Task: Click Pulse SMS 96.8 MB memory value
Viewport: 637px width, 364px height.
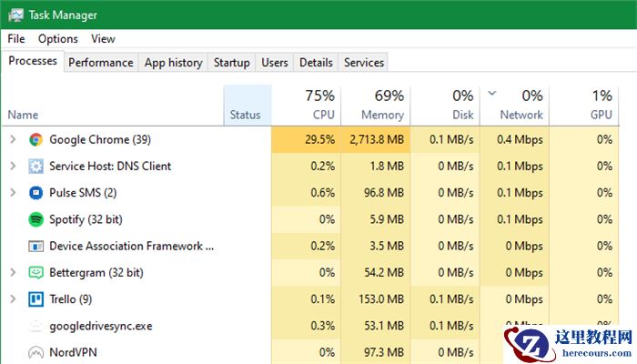Action: click(384, 193)
